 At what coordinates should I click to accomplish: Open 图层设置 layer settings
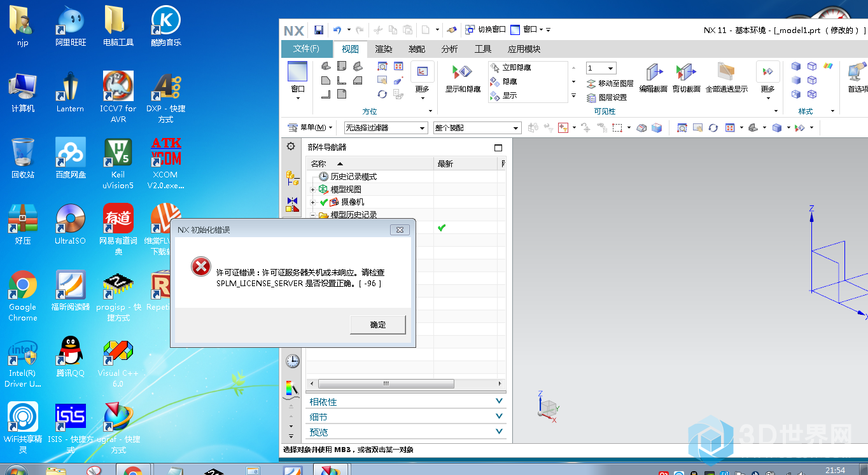click(606, 97)
